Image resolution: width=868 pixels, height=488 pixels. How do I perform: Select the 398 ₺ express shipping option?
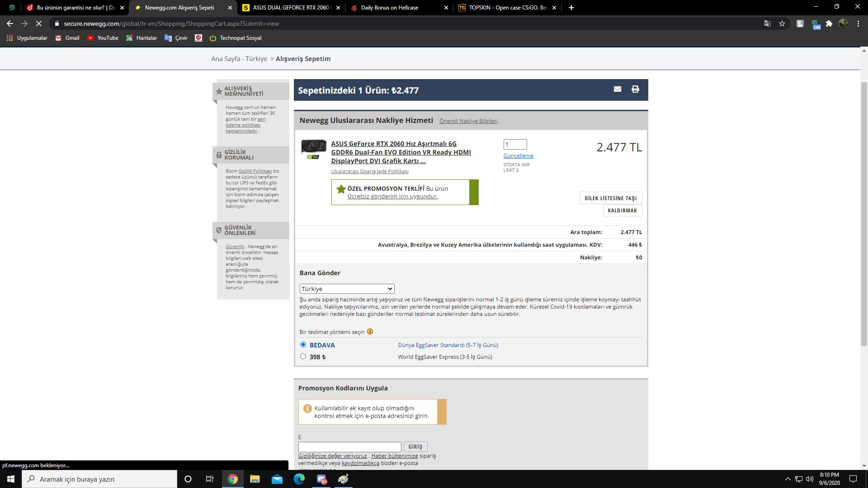point(303,357)
